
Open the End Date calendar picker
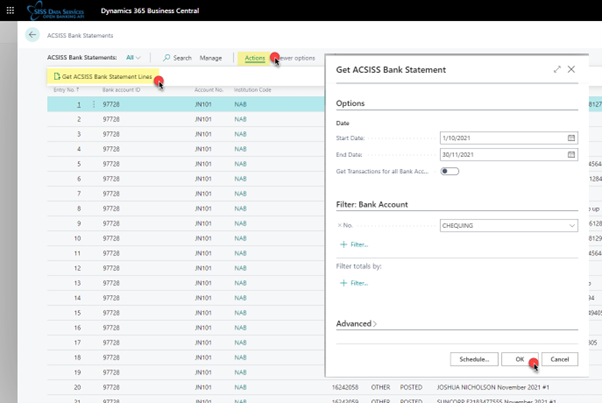pos(571,155)
